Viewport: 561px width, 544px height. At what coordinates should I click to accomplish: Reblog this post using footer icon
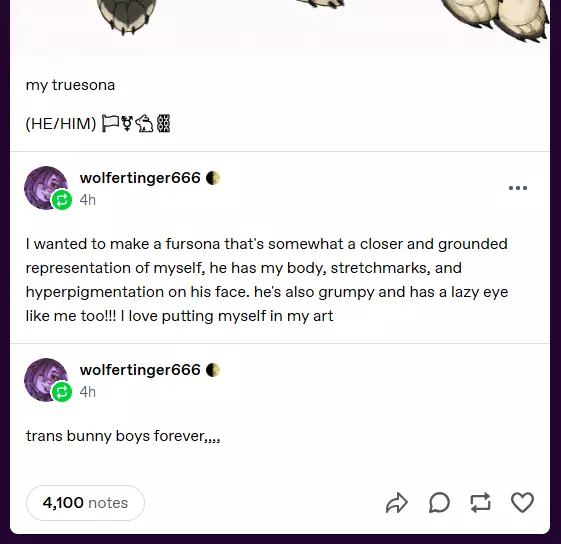pos(480,503)
